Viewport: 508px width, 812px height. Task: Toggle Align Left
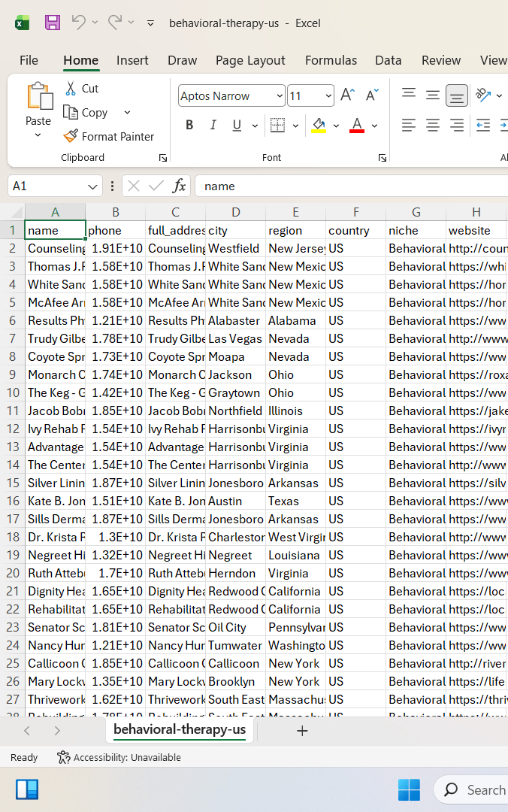pos(409,125)
